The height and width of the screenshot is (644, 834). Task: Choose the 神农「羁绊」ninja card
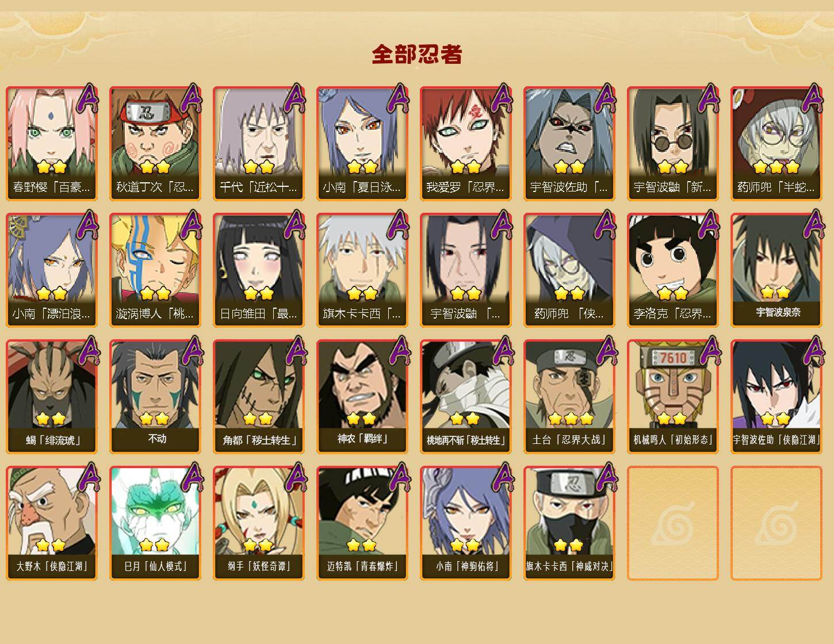362,396
